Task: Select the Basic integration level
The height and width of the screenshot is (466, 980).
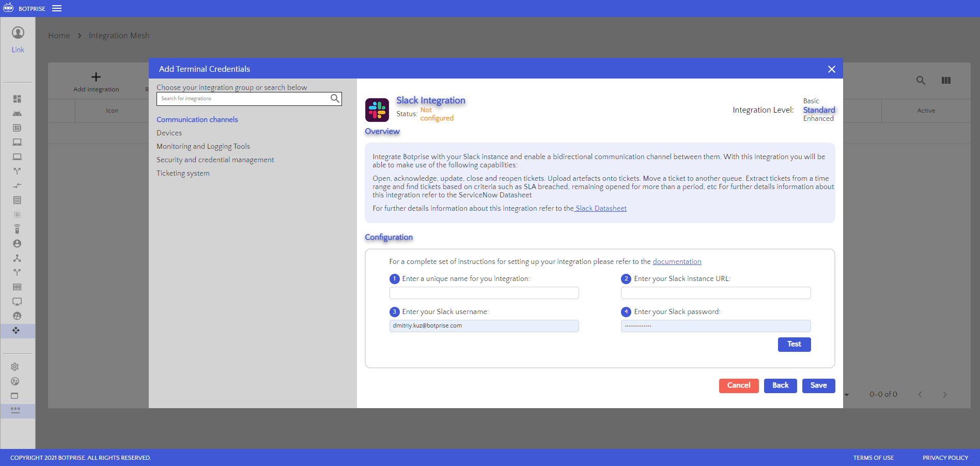Action: coord(811,101)
